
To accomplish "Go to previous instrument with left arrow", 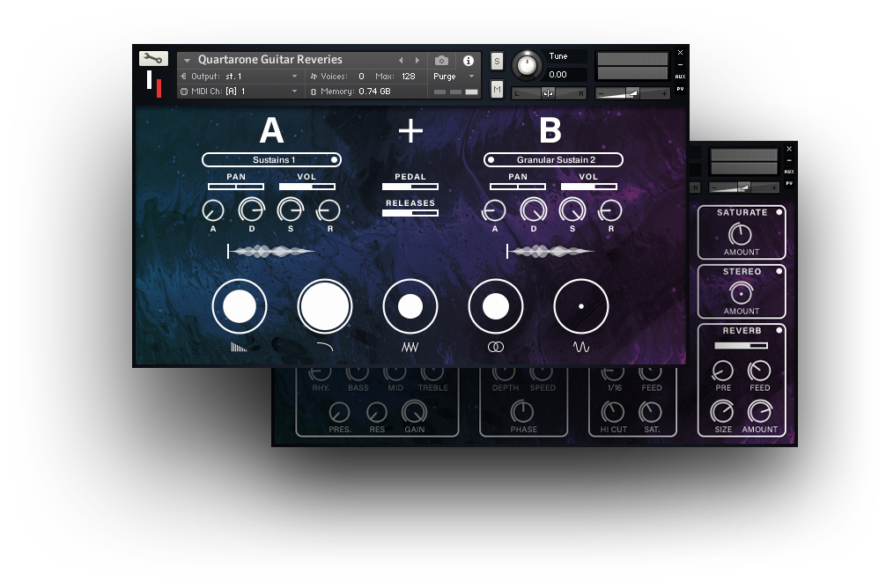I will click(401, 61).
